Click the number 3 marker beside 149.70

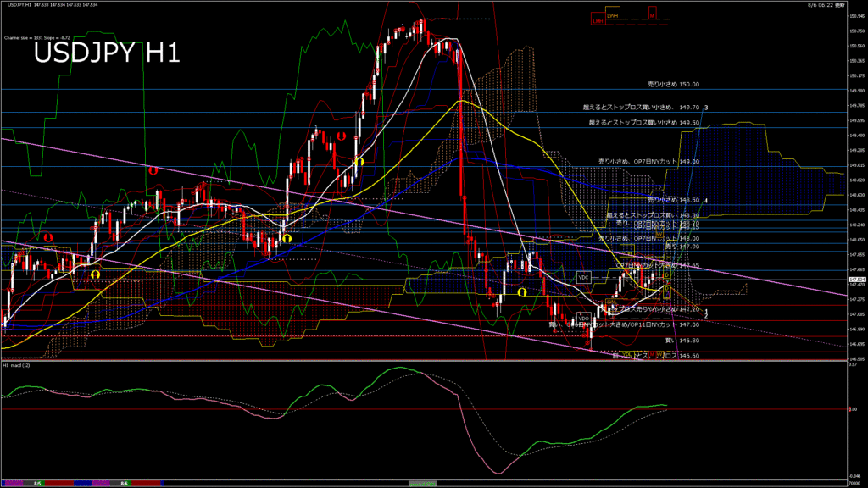(x=706, y=108)
